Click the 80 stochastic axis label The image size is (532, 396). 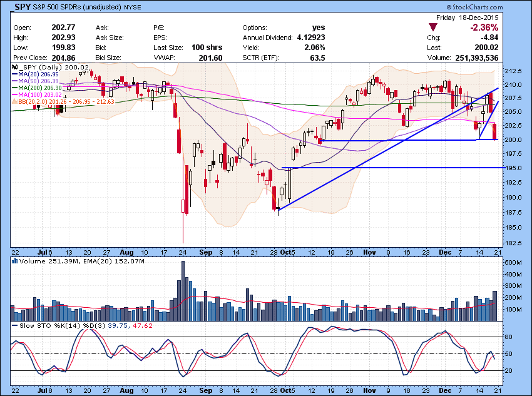click(509, 337)
